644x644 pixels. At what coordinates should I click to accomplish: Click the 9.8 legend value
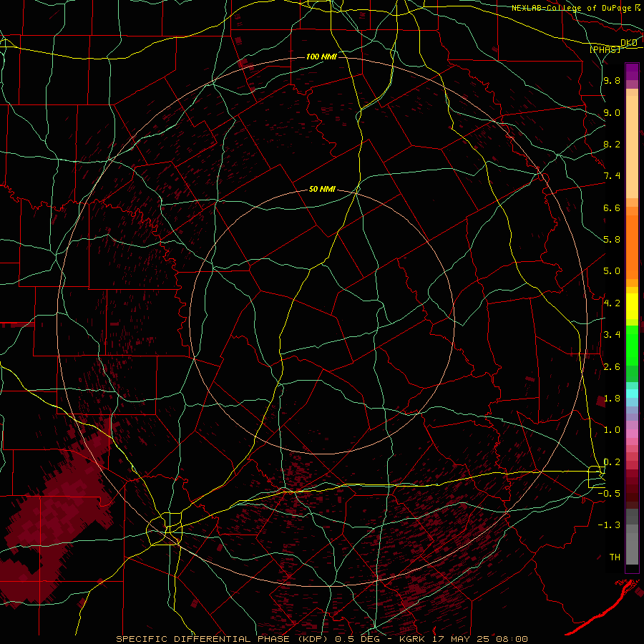[x=612, y=80]
